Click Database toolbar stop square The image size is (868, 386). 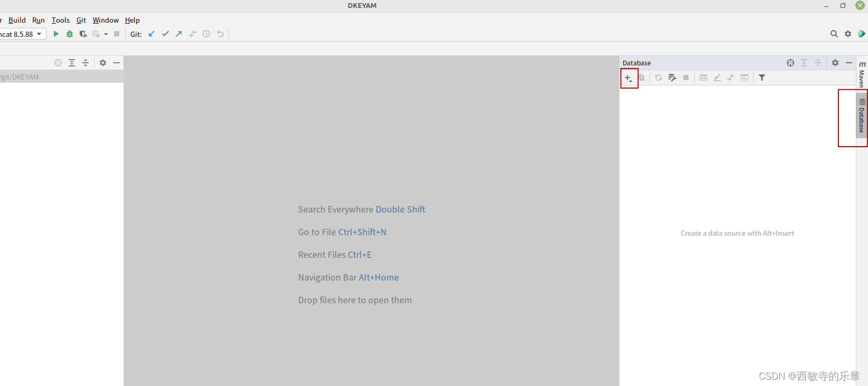point(686,78)
